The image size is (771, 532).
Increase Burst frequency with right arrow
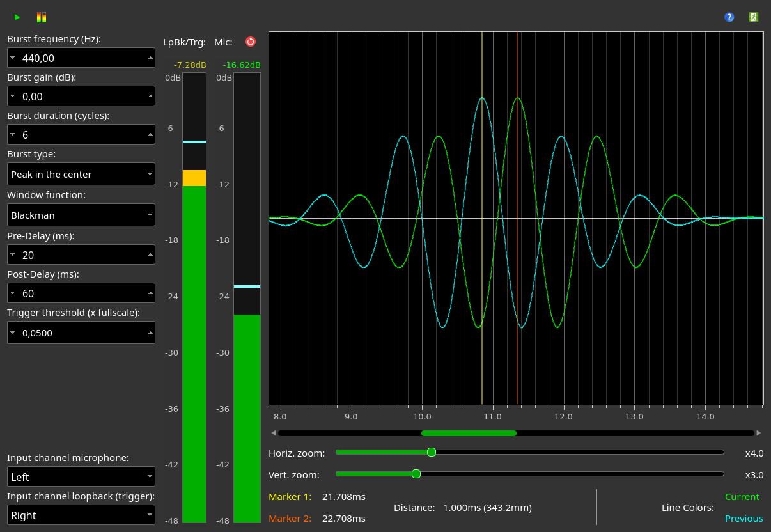point(150,58)
